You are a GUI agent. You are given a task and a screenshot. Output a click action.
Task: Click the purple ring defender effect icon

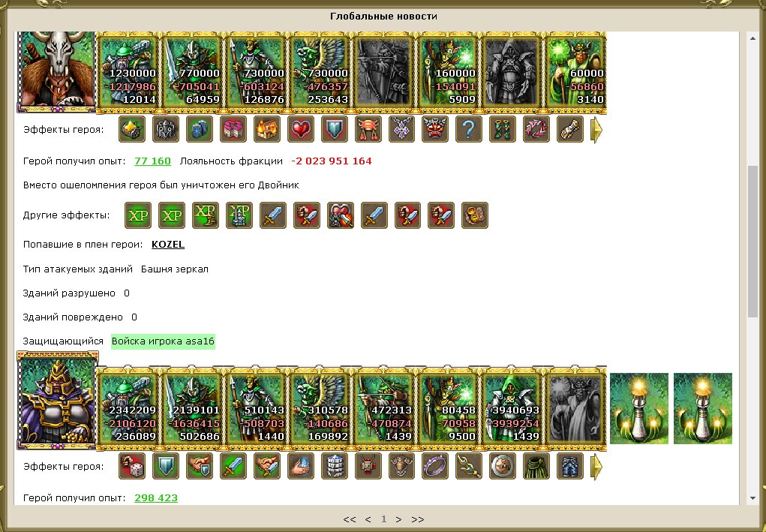pyautogui.click(x=435, y=467)
